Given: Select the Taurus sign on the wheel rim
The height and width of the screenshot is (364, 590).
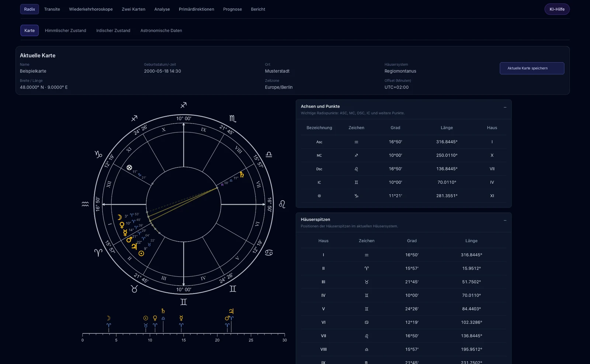Looking at the screenshot, I should (x=134, y=289).
